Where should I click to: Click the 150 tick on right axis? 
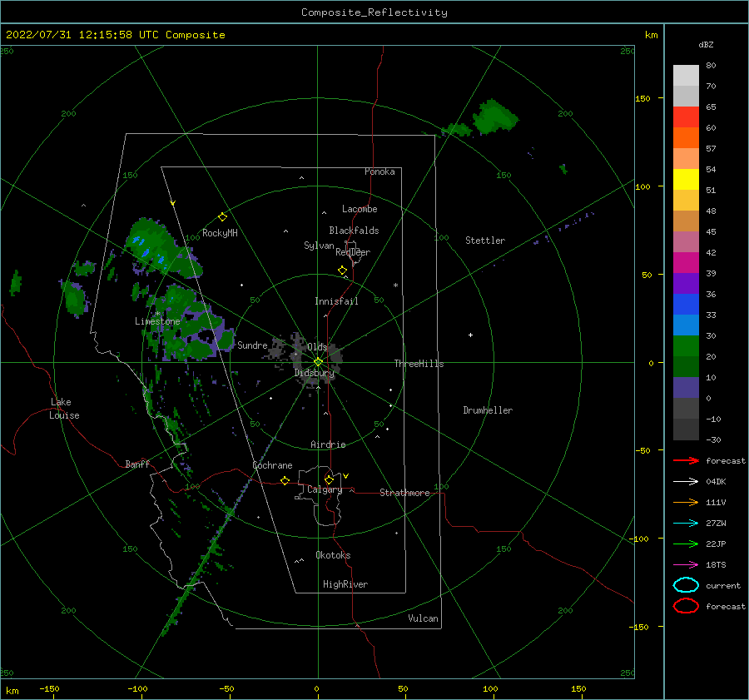pos(642,98)
